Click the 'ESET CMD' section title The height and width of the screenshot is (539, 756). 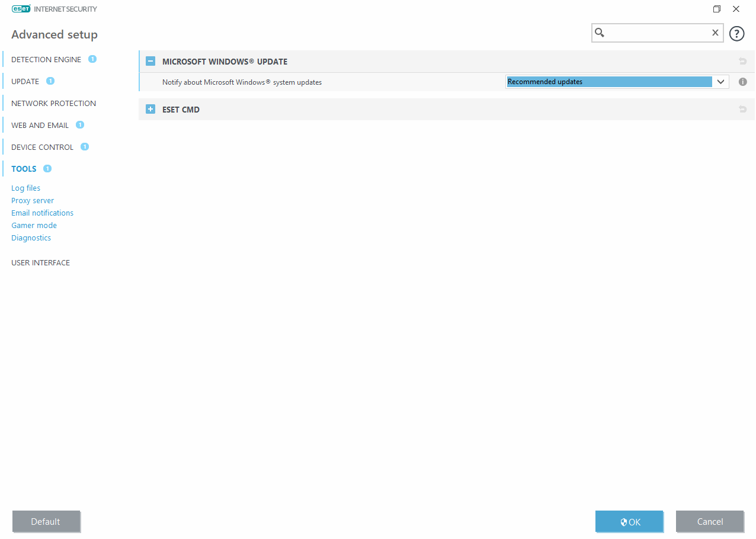pyautogui.click(x=181, y=110)
